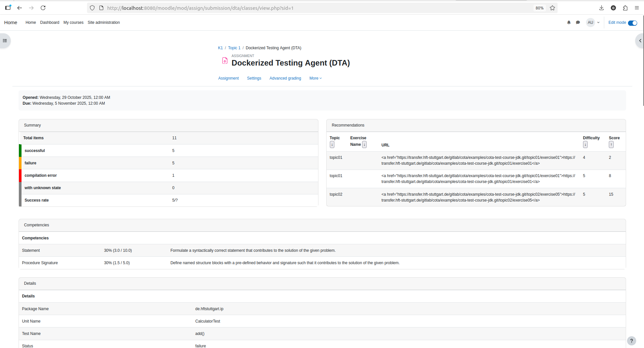Click the Edit mode label

pyautogui.click(x=617, y=23)
